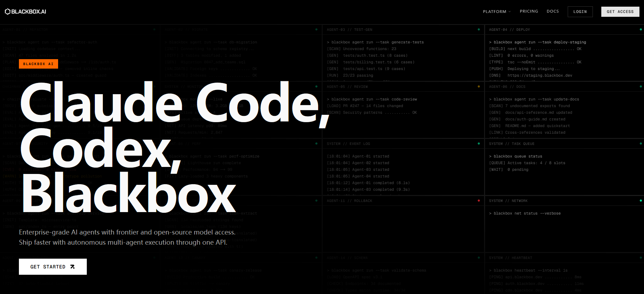Viewport: 644px width, 294px height.
Task: Click the arrow icon in Get Started
Action: point(72,267)
